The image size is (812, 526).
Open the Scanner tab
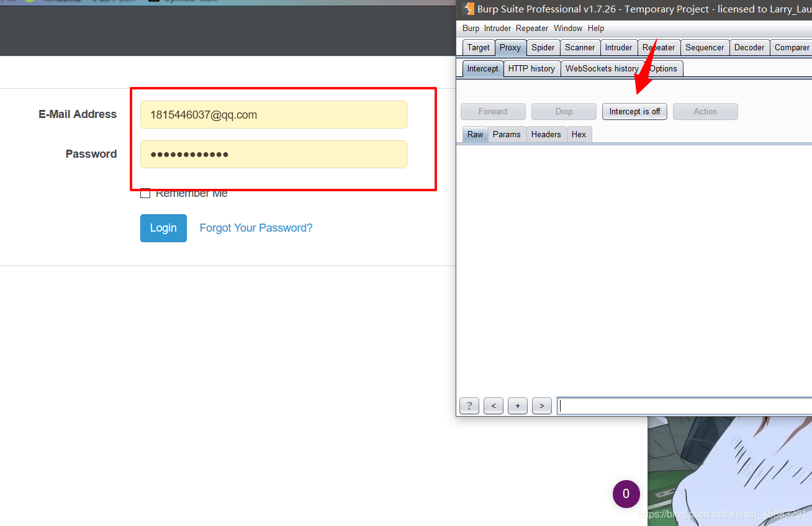click(x=580, y=47)
